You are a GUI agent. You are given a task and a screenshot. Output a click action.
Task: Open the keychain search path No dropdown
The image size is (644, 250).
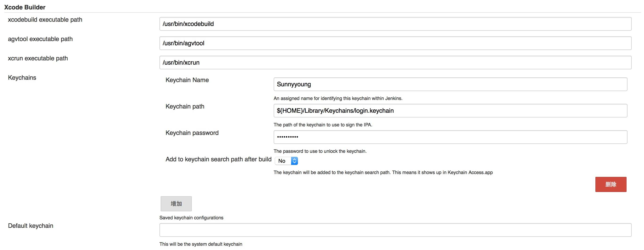(286, 161)
